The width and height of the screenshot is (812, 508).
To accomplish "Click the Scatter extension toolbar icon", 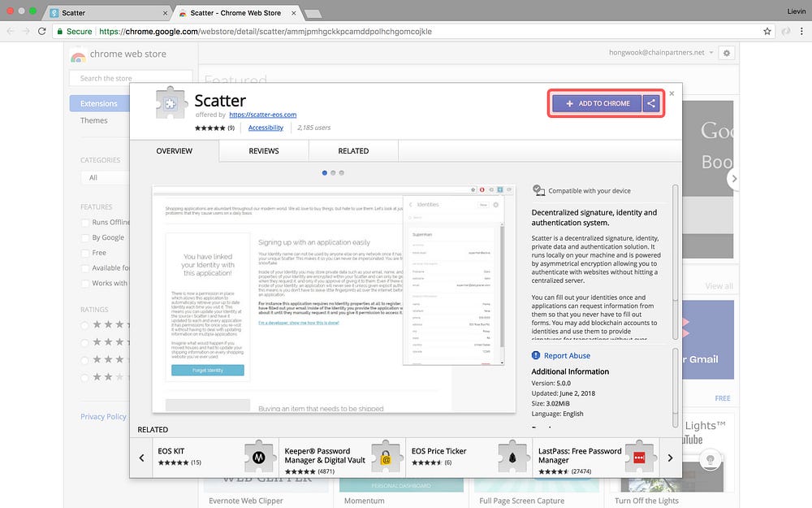I will (785, 31).
